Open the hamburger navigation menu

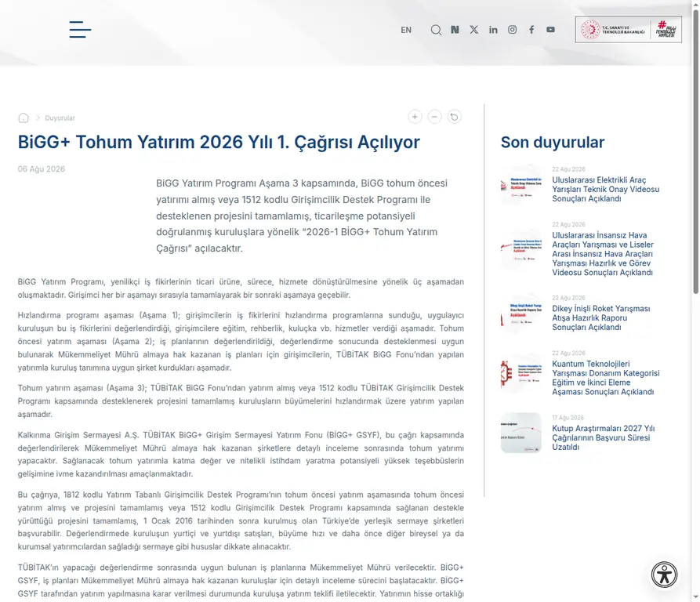[x=81, y=30]
